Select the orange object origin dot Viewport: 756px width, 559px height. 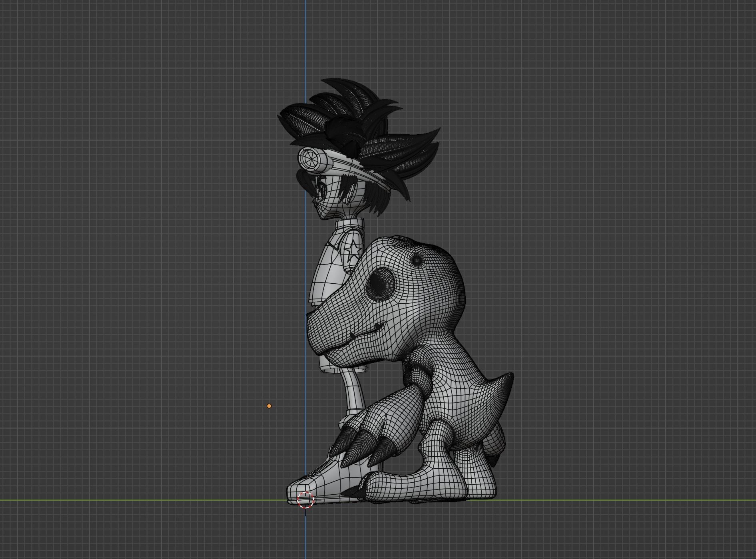coord(269,406)
